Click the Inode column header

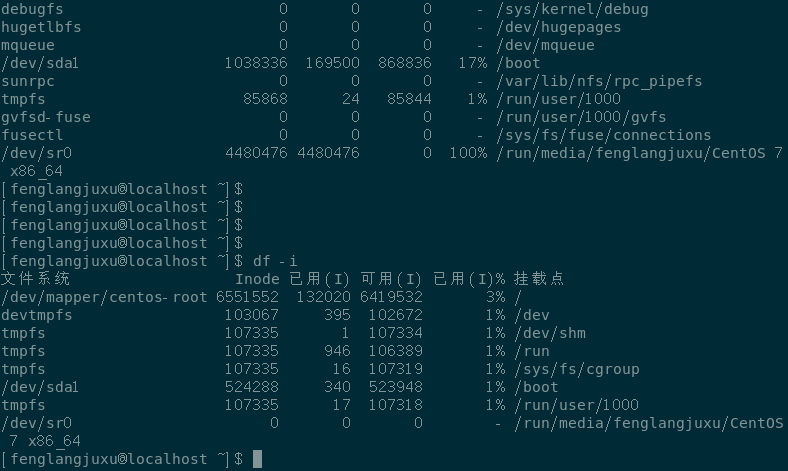coord(257,279)
